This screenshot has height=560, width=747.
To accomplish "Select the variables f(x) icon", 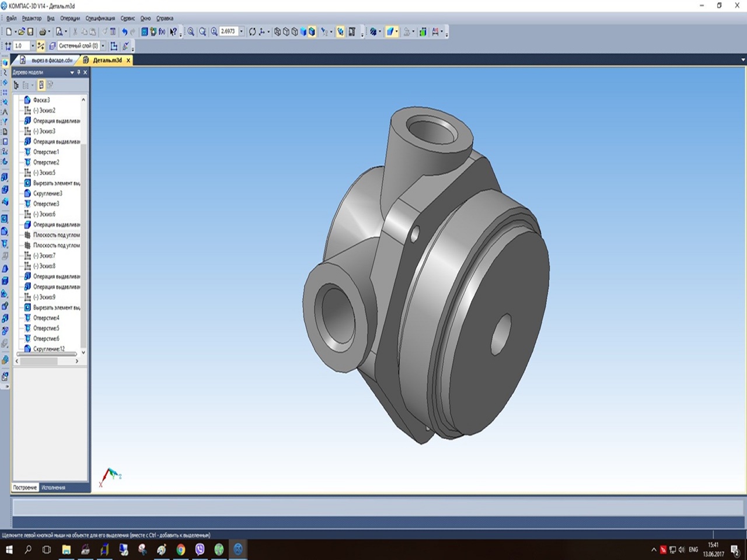I will pos(162,32).
